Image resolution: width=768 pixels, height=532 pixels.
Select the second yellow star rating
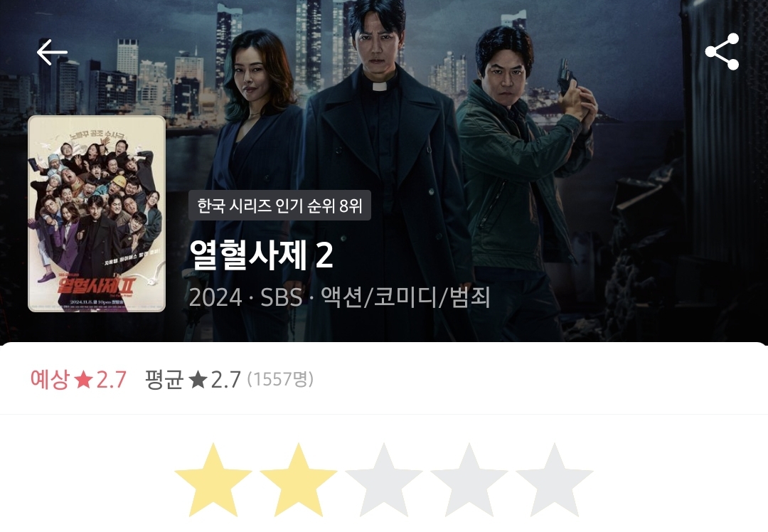tap(298, 480)
